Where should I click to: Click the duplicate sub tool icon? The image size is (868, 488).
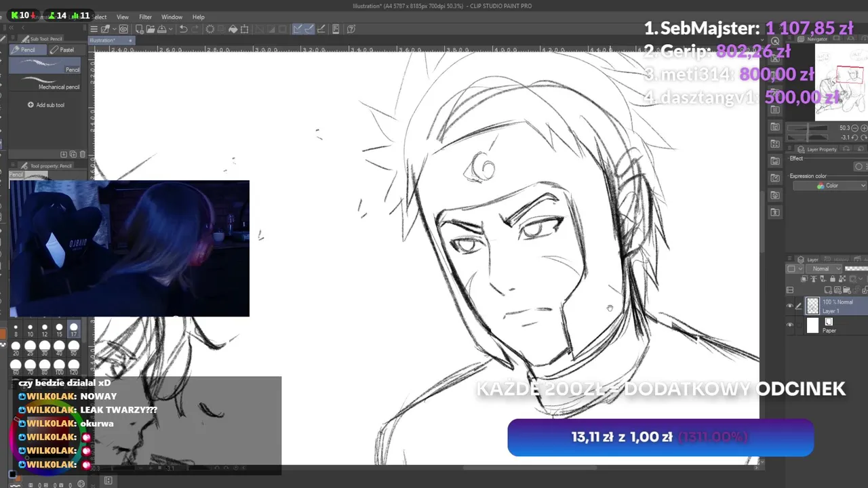tap(73, 155)
